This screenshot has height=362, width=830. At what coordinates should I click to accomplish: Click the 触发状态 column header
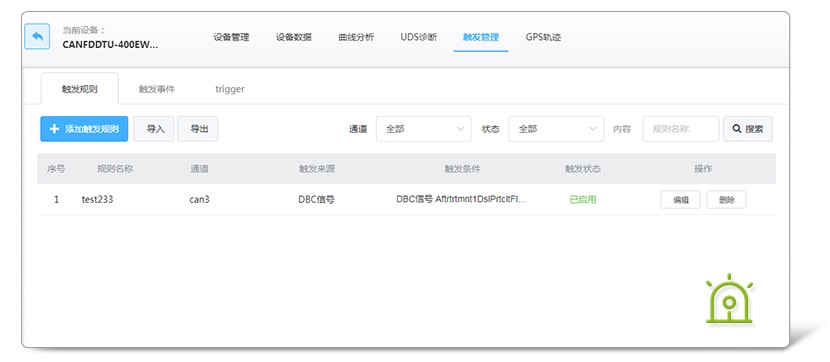(583, 169)
